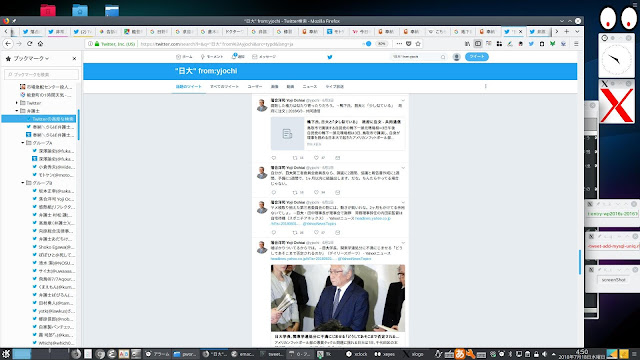
Task: Open a new tab with the plus button
Action: [x=567, y=31]
